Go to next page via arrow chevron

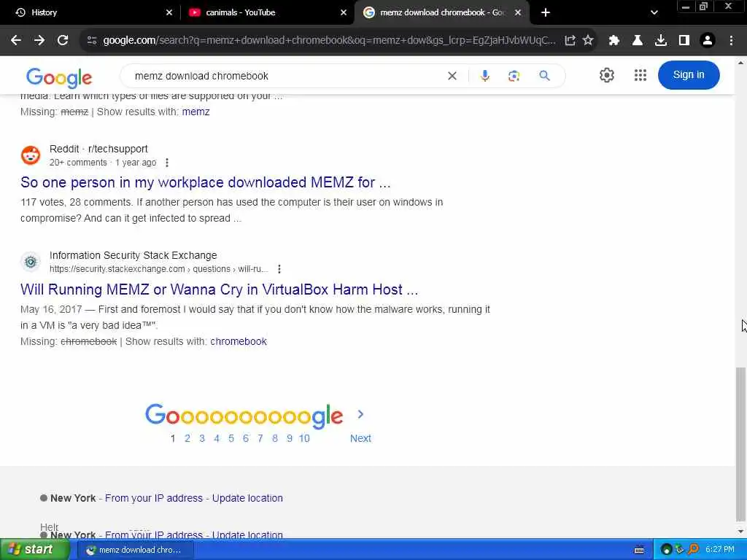[360, 414]
